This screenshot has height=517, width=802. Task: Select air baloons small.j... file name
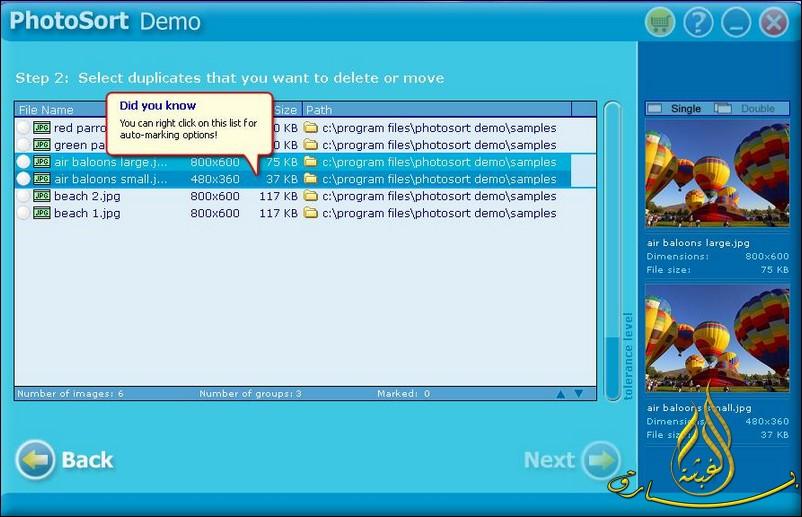click(x=110, y=179)
